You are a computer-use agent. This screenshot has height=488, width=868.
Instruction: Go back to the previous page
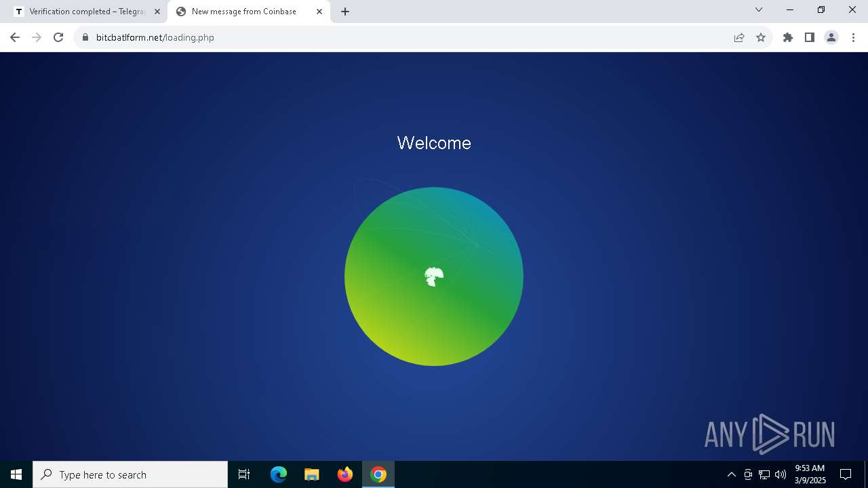(x=15, y=37)
